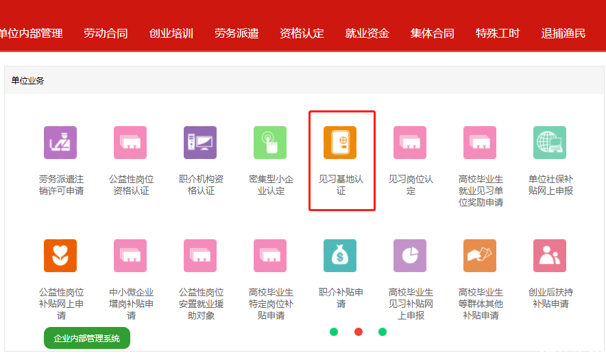Click the 见习基地认证 text label

coord(341,185)
